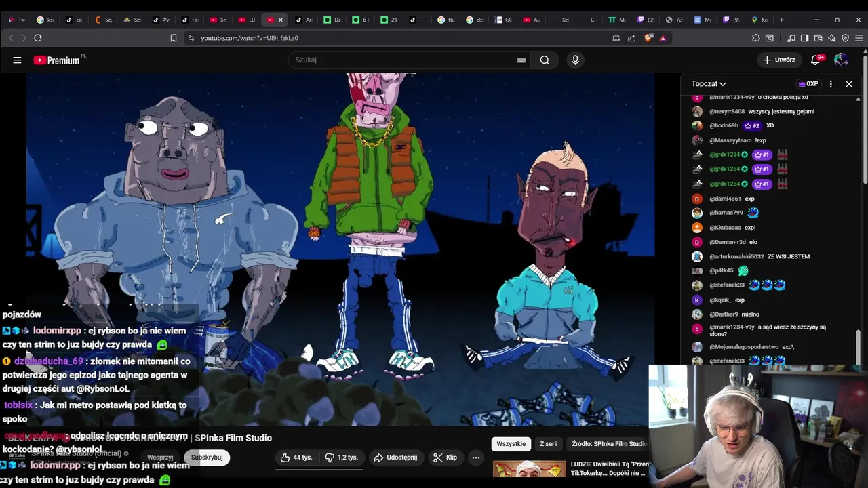The width and height of the screenshot is (868, 488).
Task: Go back in browser history
Action: (x=11, y=38)
